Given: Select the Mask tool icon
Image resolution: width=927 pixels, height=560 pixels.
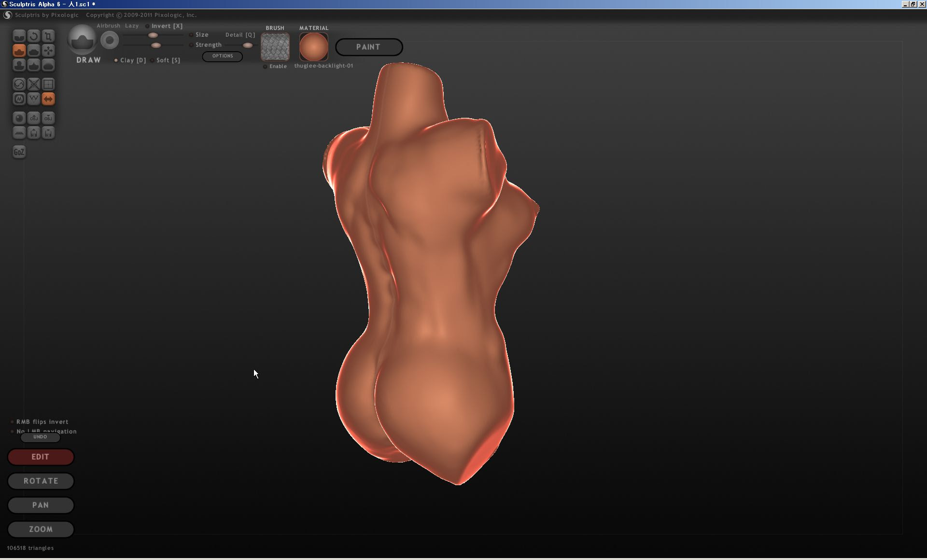Looking at the screenshot, I should pyautogui.click(x=19, y=99).
